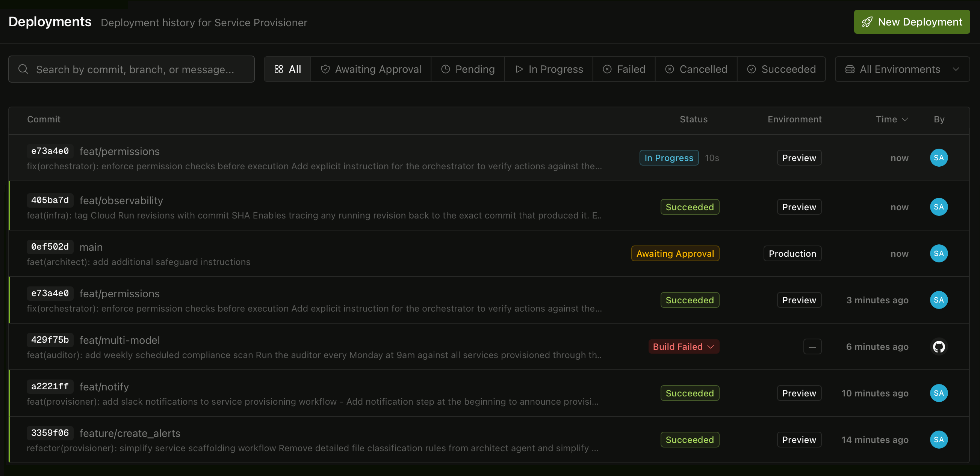Click the GitHub avatar on the 429f75b row
The width and height of the screenshot is (980, 476).
939,346
